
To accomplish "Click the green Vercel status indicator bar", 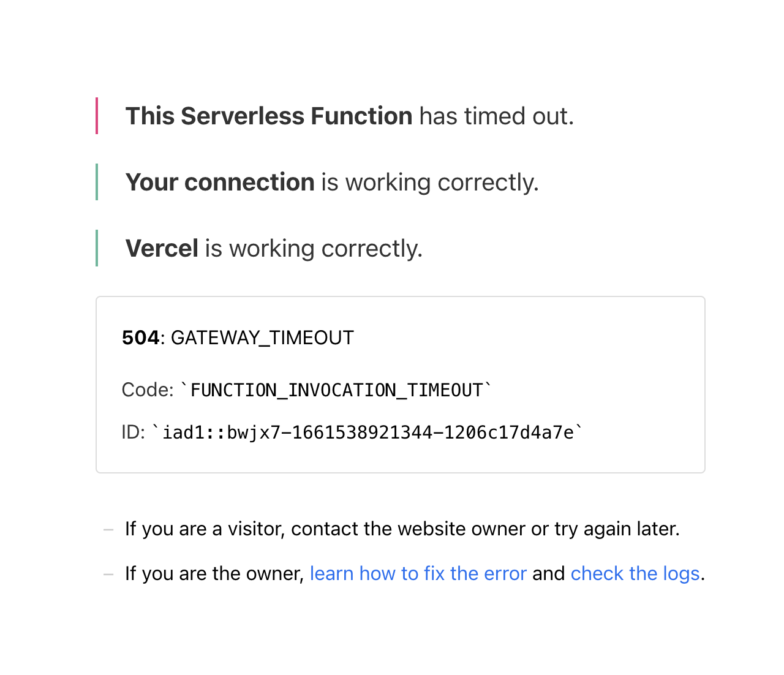I will pyautogui.click(x=97, y=248).
